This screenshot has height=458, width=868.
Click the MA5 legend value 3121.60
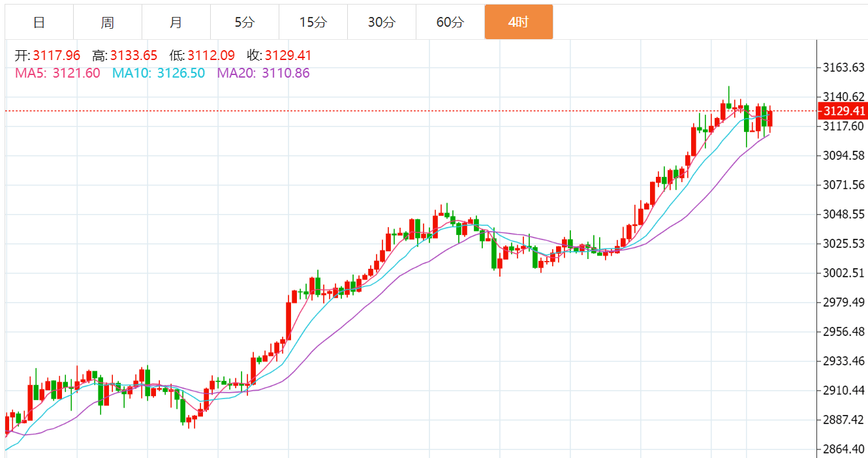tap(76, 73)
